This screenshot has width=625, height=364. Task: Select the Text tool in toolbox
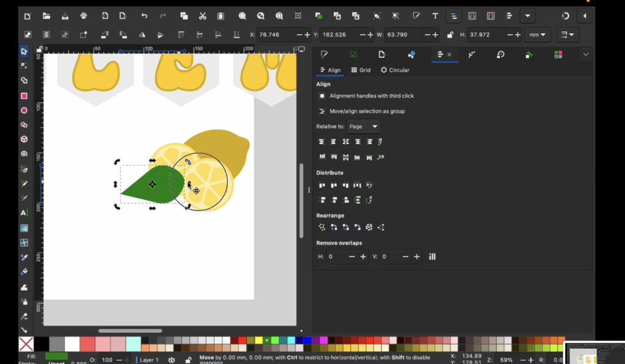(24, 213)
